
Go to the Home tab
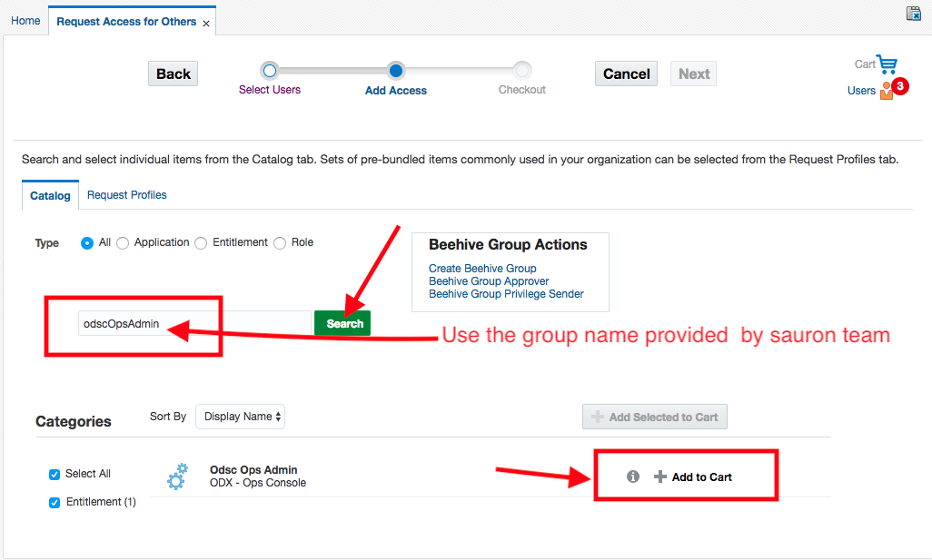click(x=25, y=21)
